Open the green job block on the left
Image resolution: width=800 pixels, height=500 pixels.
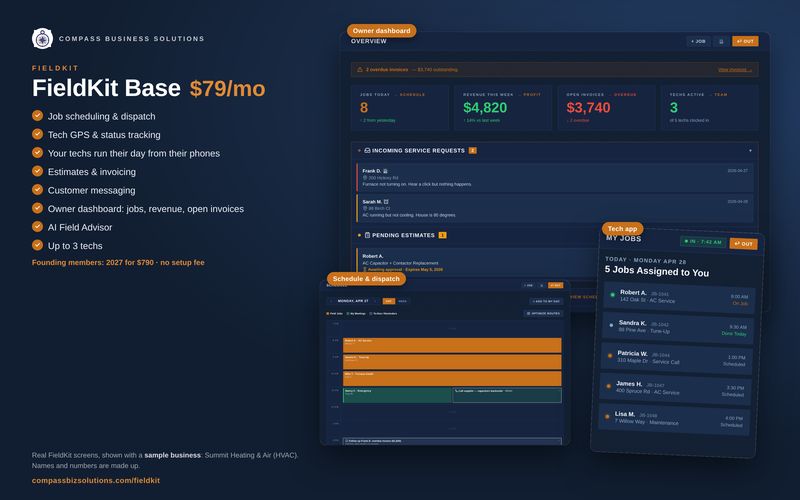pos(397,395)
